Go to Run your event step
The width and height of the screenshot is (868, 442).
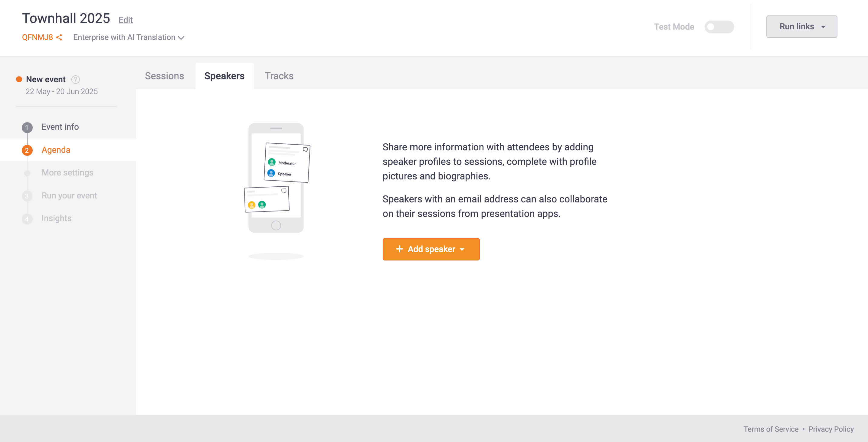(69, 196)
